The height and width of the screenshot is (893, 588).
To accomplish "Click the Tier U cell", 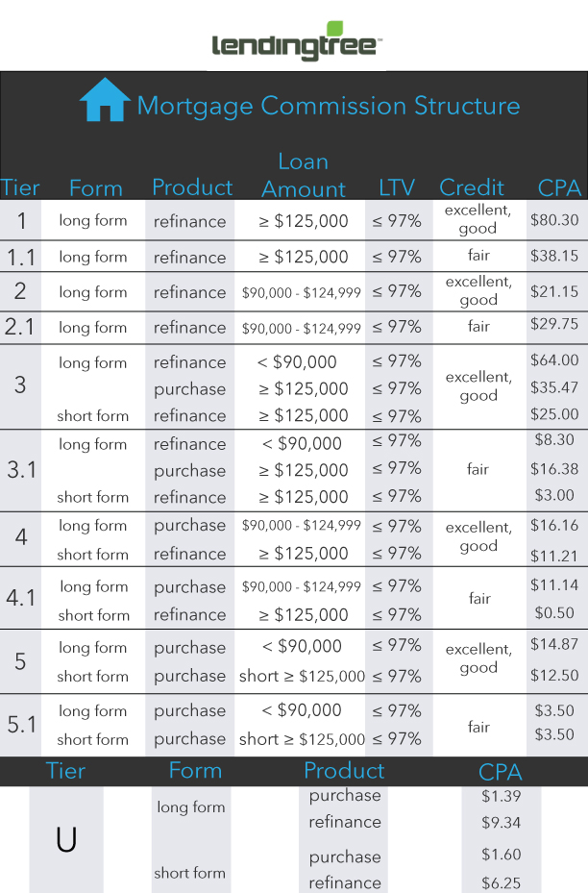I will pos(66,840).
